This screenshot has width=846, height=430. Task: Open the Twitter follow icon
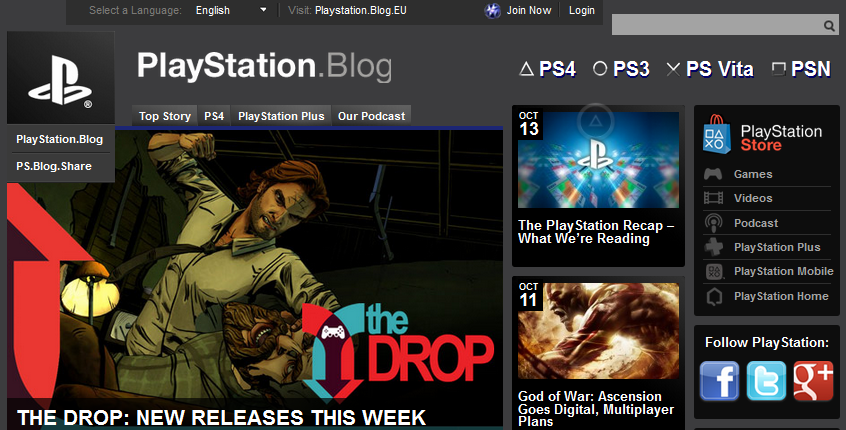point(766,381)
